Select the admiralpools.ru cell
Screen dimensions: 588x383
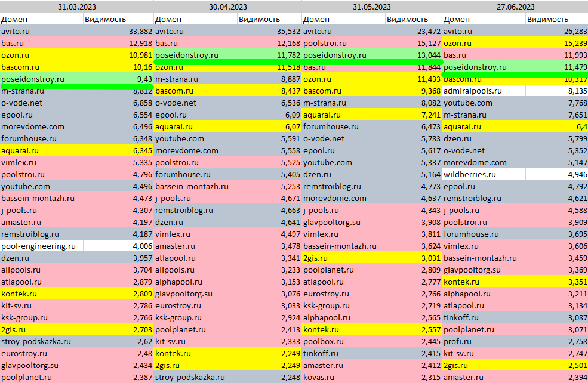(484, 91)
